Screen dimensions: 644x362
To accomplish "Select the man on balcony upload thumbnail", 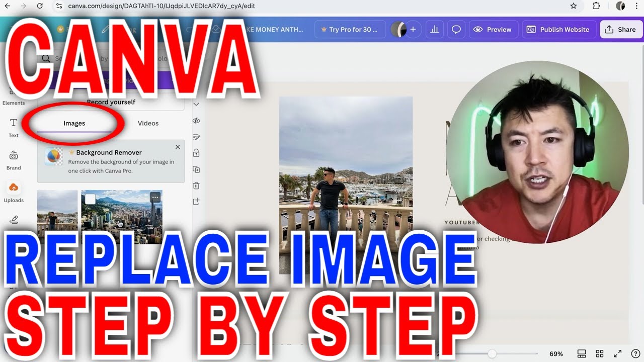I will click(x=57, y=216).
